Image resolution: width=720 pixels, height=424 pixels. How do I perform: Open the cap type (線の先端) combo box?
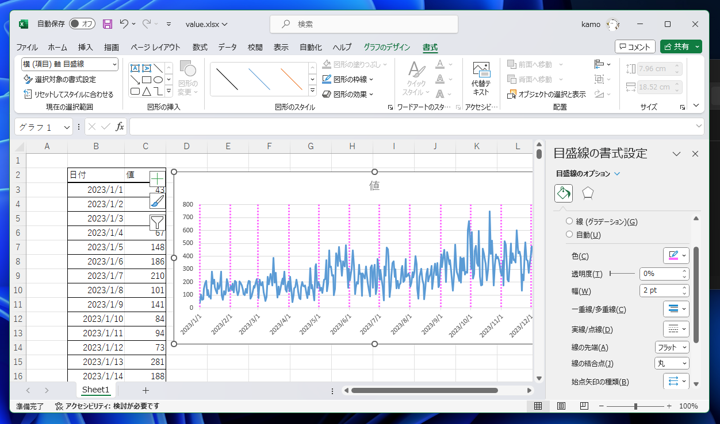pyautogui.click(x=672, y=347)
